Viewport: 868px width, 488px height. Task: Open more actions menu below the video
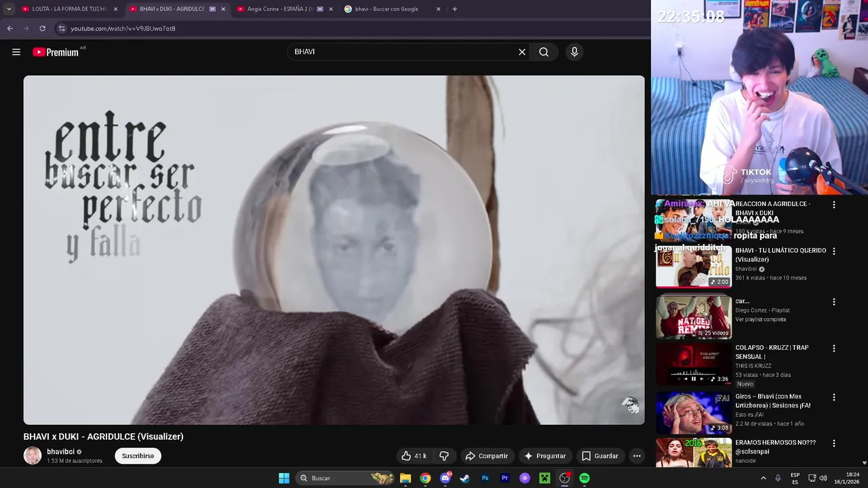point(637,456)
